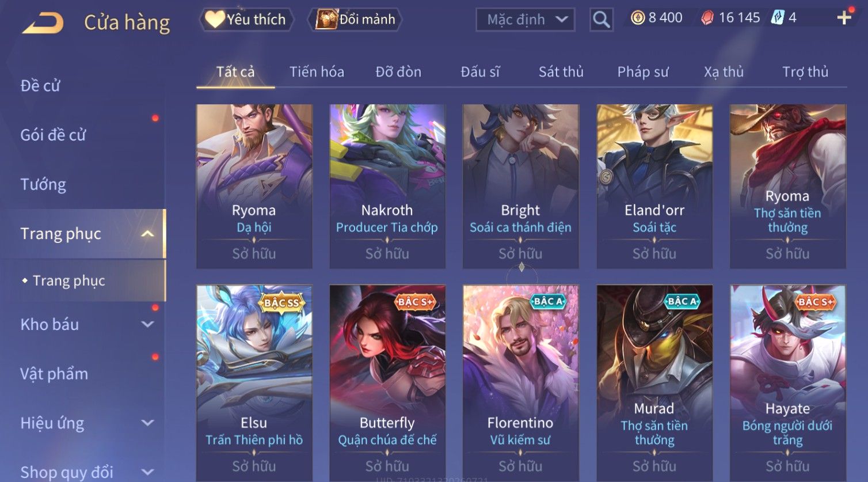The image size is (868, 482).
Task: Tap the blue voucher ticket icon
Action: [x=778, y=18]
